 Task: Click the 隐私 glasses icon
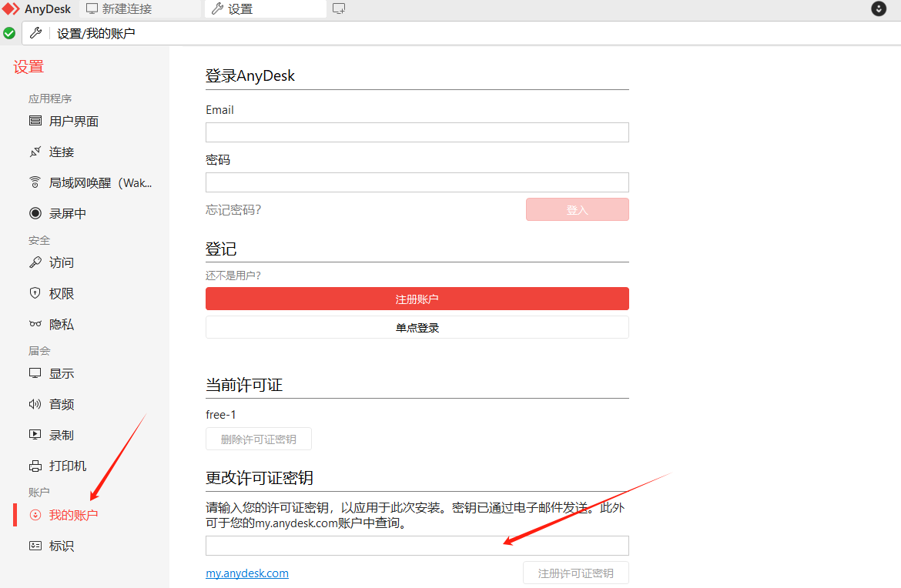pyautogui.click(x=35, y=324)
